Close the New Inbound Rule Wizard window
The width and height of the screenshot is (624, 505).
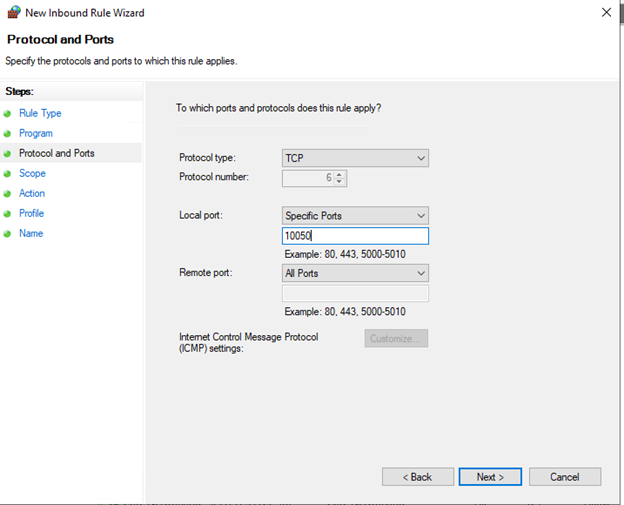[606, 12]
